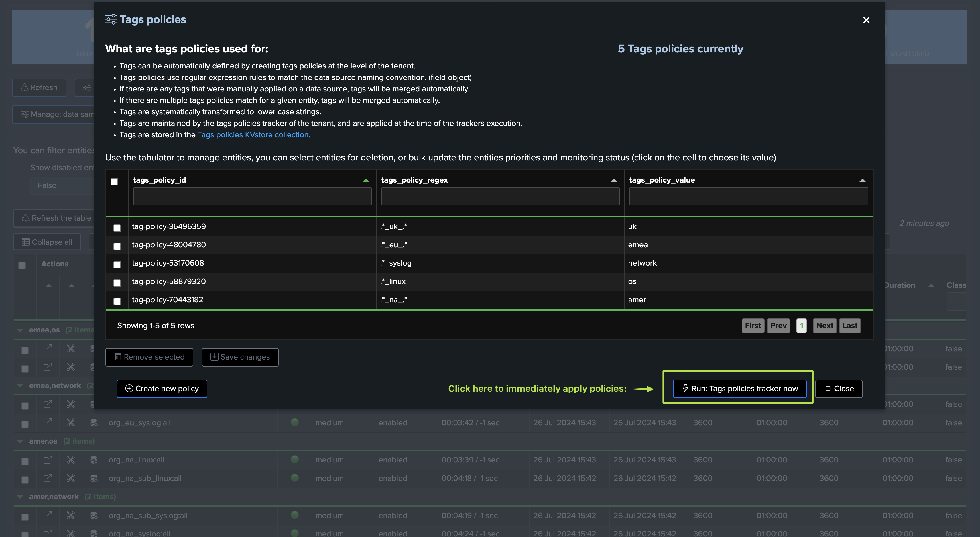Collapse the amer,os group

point(20,441)
